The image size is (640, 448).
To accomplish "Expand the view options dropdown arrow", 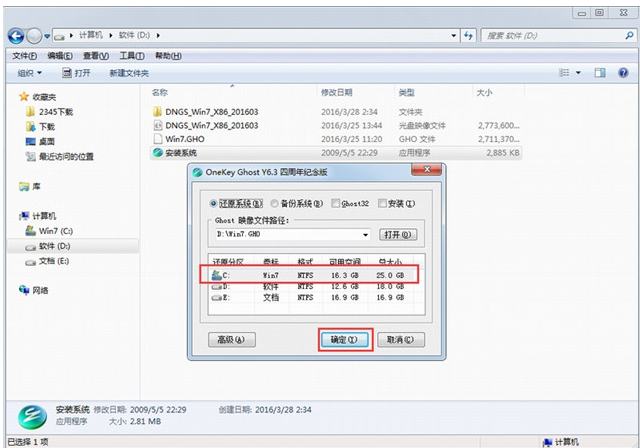I will (578, 73).
